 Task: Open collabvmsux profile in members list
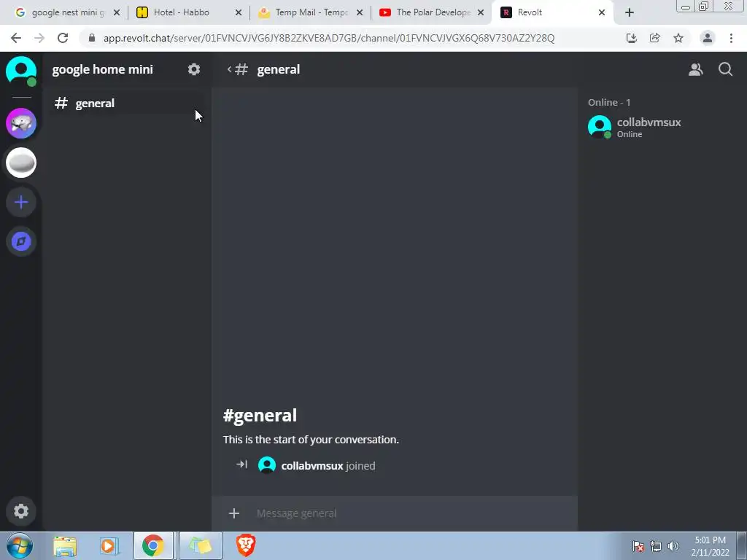click(x=662, y=127)
